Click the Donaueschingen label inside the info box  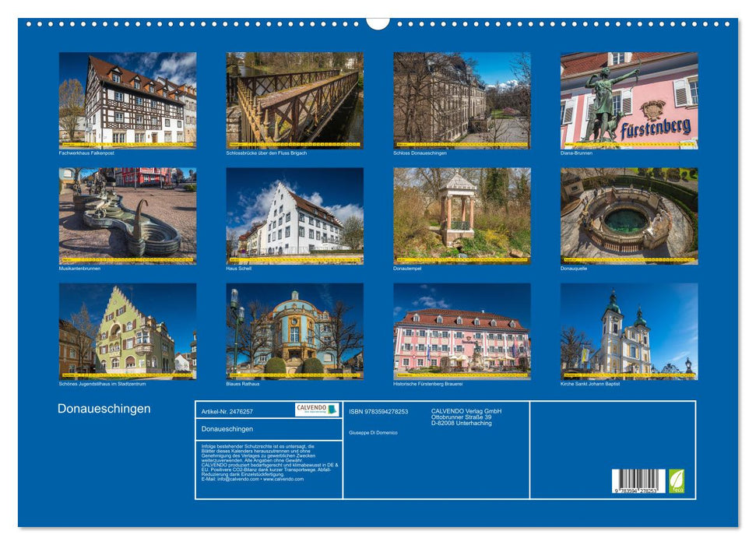227,429
